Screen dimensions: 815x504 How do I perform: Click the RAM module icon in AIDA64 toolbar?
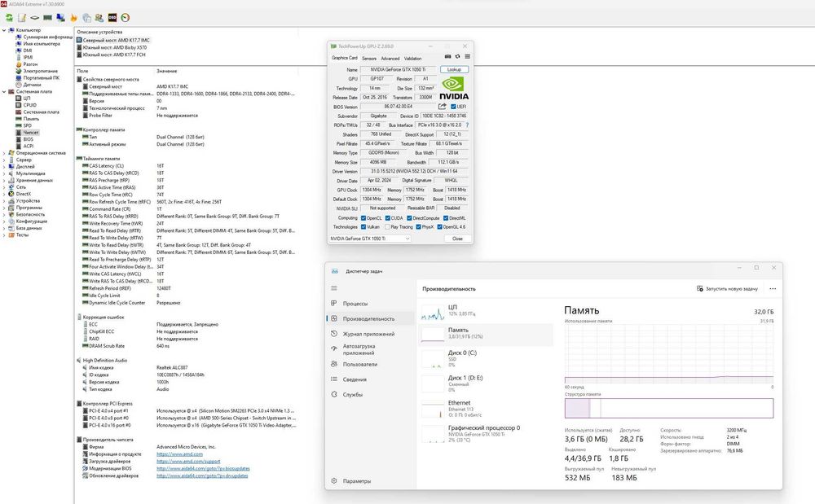pyautogui.click(x=48, y=18)
